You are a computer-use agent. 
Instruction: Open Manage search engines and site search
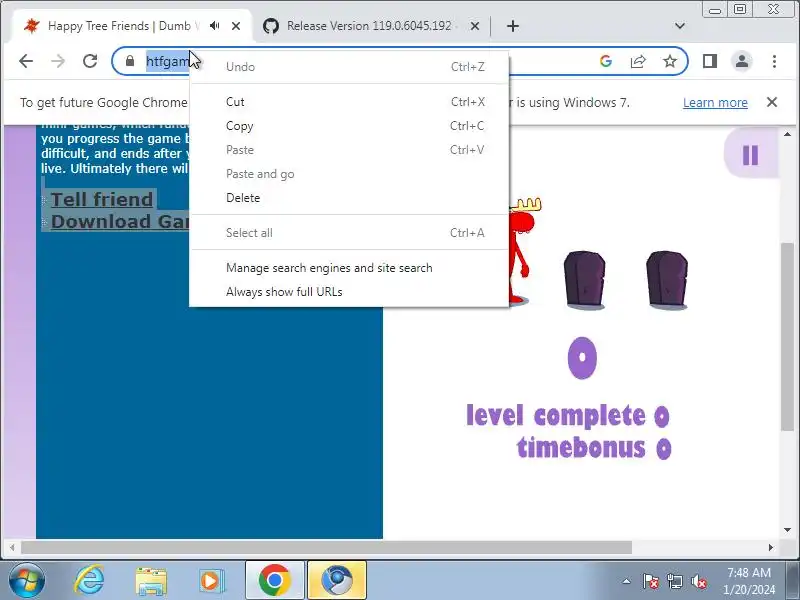[349, 268]
